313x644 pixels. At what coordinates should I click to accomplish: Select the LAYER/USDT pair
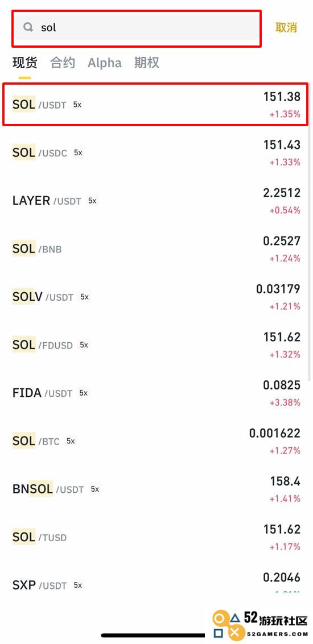click(x=156, y=201)
